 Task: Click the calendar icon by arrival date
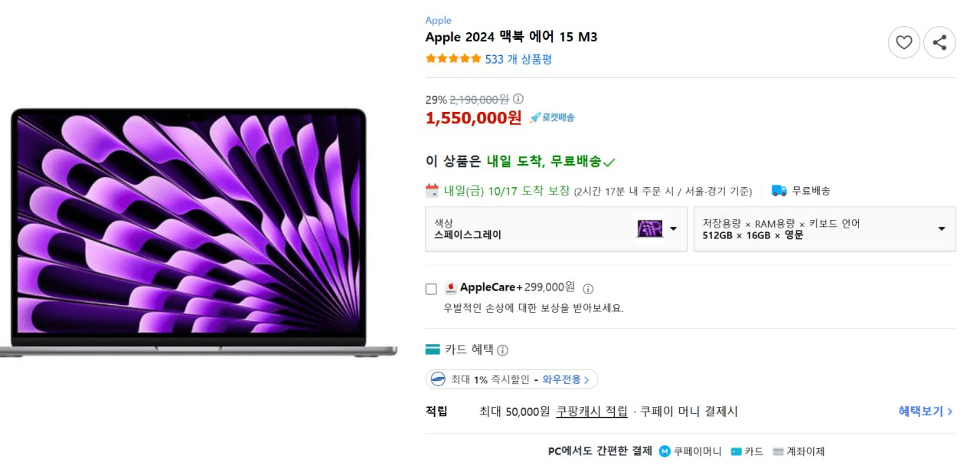[432, 191]
